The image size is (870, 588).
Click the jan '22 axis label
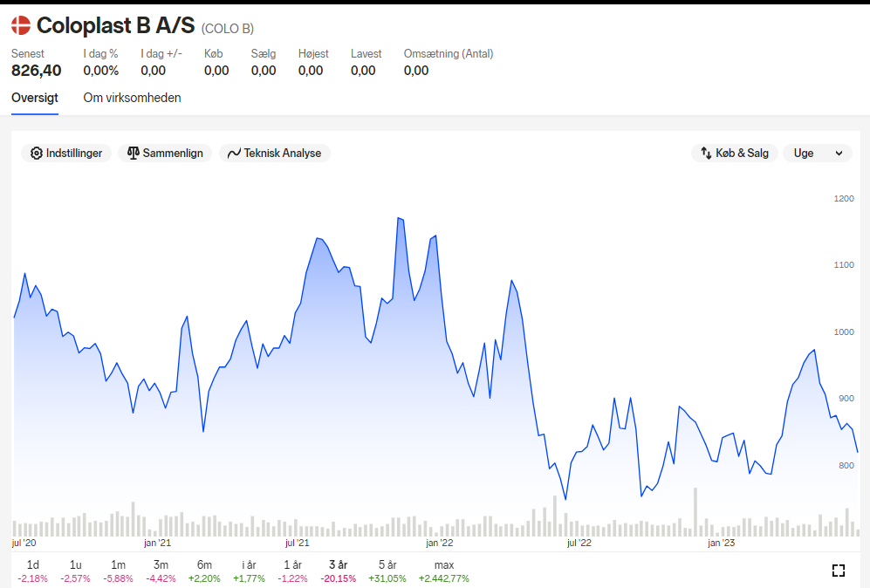click(x=440, y=543)
